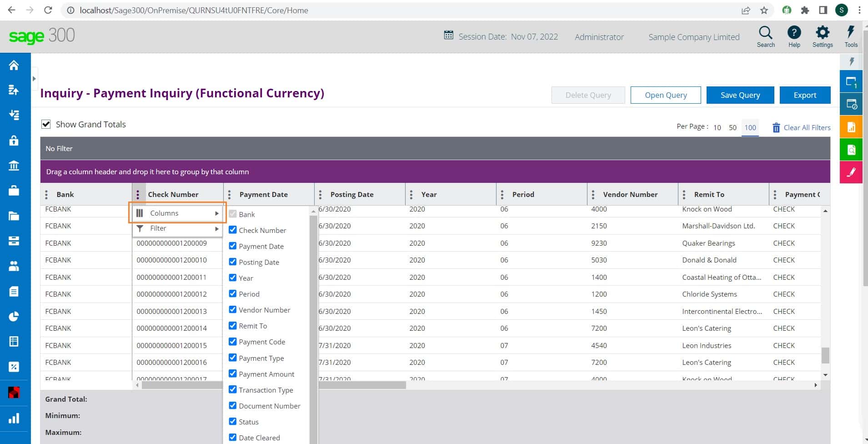The image size is (868, 444).
Task: Bookmark page with browser star icon
Action: point(764,10)
